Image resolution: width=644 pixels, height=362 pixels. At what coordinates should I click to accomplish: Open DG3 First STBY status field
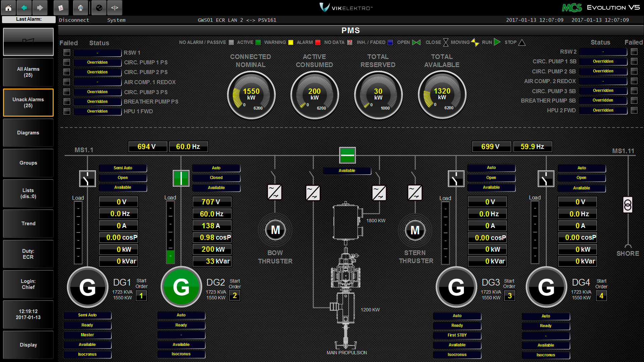pyautogui.click(x=457, y=335)
